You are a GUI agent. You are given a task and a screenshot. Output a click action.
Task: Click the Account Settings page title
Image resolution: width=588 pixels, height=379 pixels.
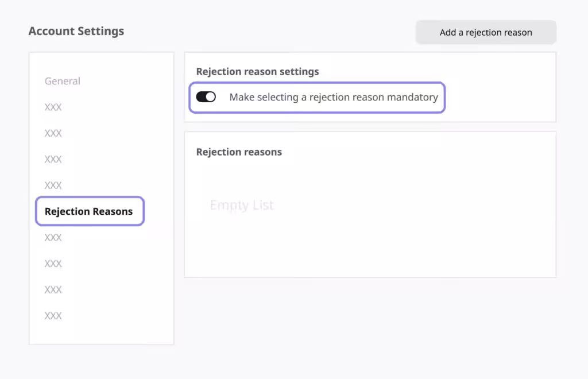pos(76,31)
